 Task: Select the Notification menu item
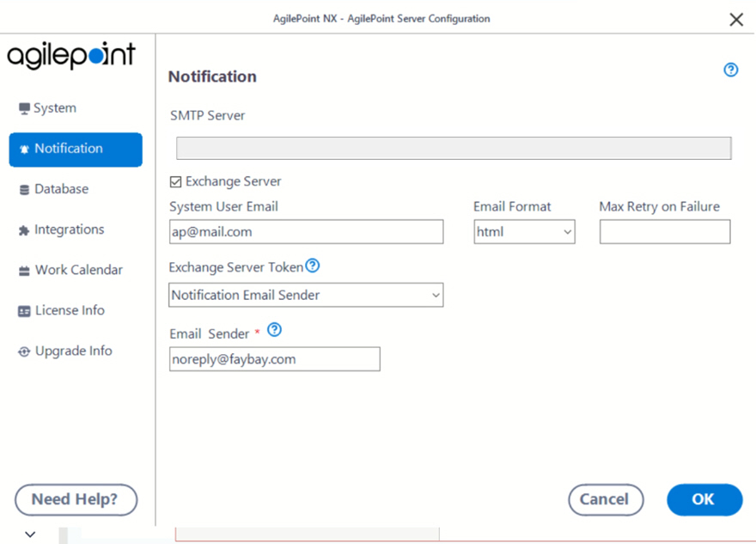click(x=76, y=150)
